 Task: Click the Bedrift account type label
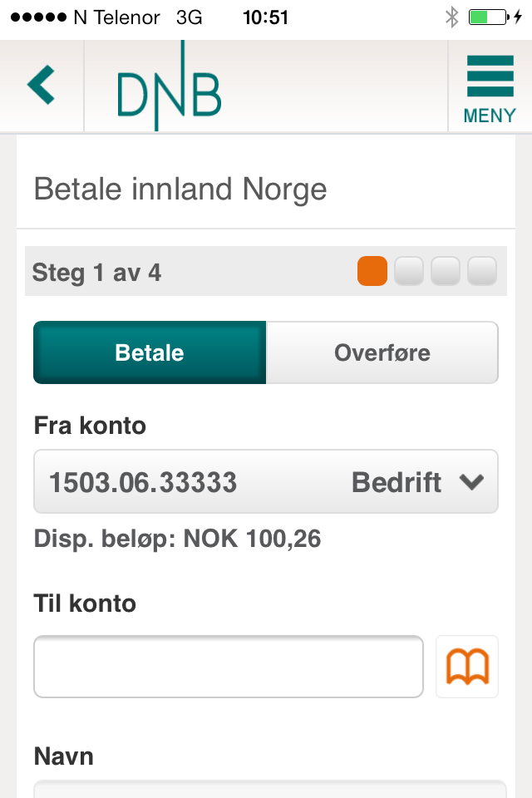[x=397, y=482]
